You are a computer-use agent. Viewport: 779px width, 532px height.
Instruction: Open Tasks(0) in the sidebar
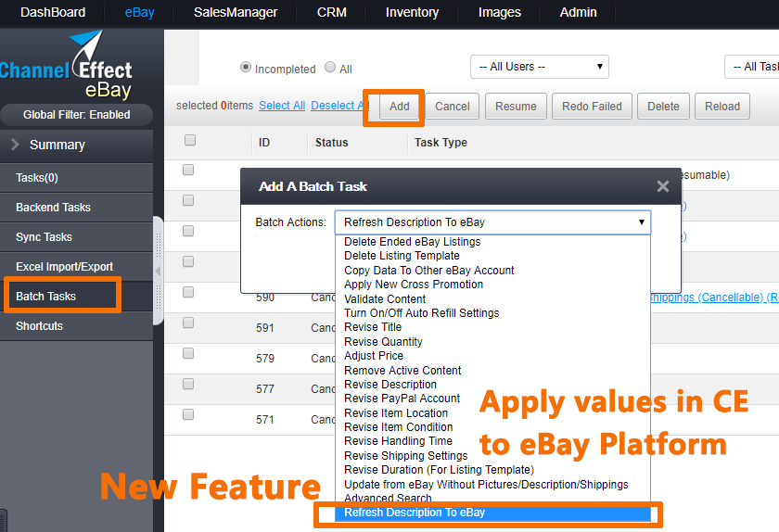[76, 178]
